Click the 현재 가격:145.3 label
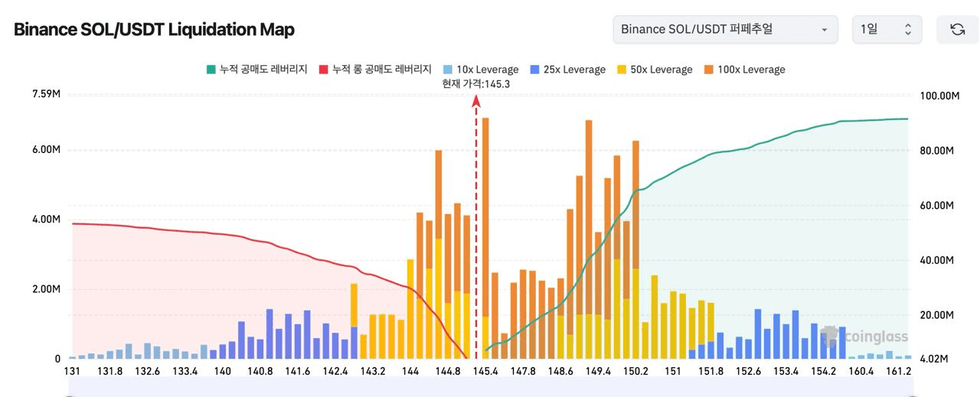Viewport: 980px width, 397px height. (x=475, y=83)
